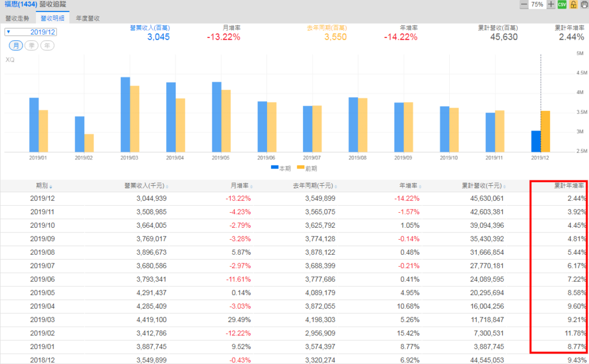Select the 年 (yearly) period button
The width and height of the screenshot is (589, 364).
click(47, 45)
